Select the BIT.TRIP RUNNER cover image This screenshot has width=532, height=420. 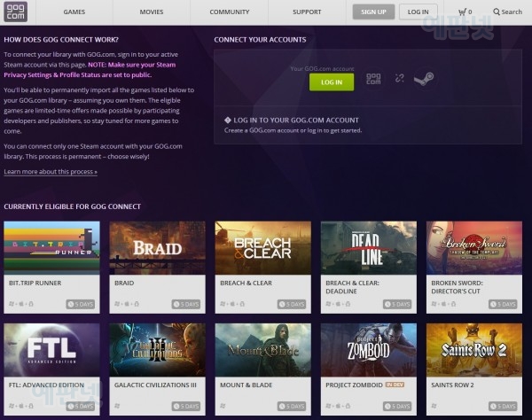(52, 248)
